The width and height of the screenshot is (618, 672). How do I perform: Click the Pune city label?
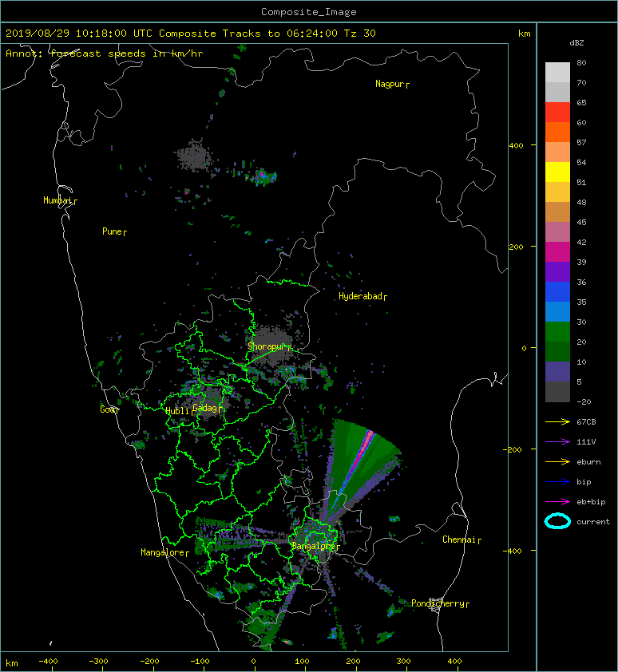click(112, 231)
